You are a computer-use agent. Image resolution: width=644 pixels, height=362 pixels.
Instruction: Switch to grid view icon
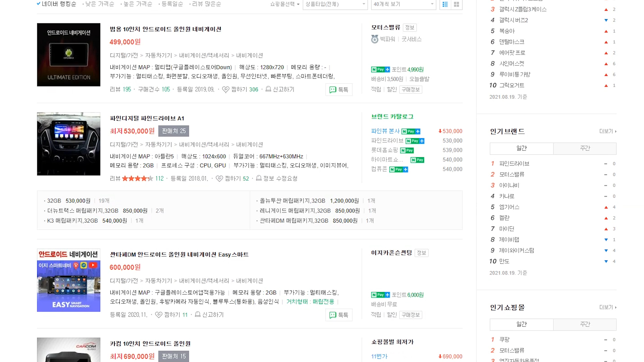pos(457,4)
